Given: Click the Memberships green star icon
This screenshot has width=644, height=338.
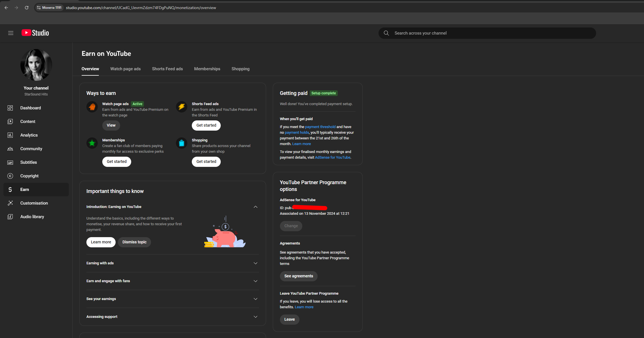Looking at the screenshot, I should coord(92,143).
